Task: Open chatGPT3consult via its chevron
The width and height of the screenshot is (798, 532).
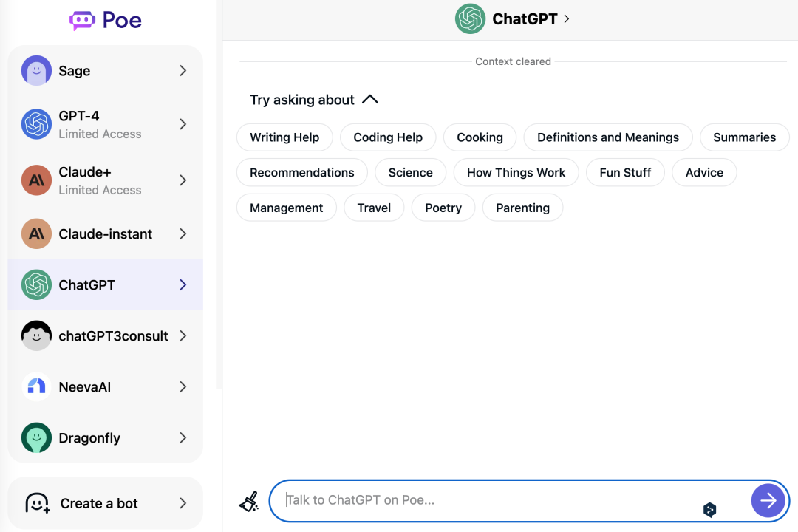Action: [x=183, y=335]
